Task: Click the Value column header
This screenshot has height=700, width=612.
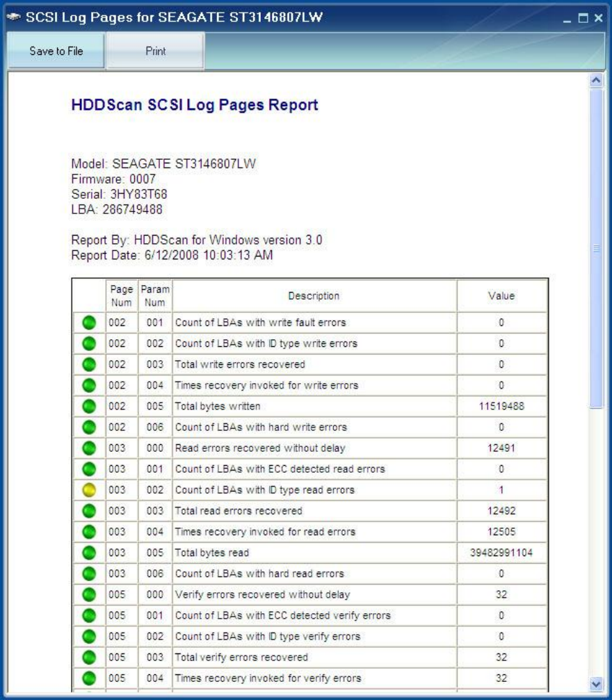Action: click(x=501, y=296)
